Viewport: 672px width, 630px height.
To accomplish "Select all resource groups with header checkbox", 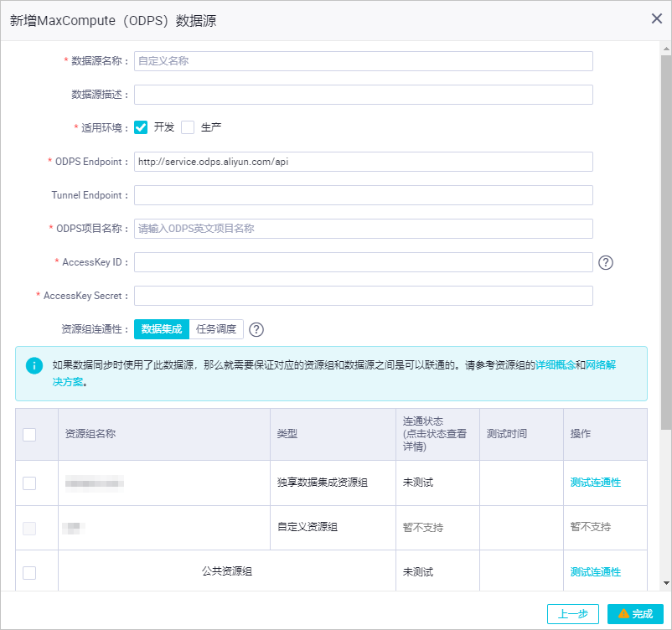I will 29,435.
